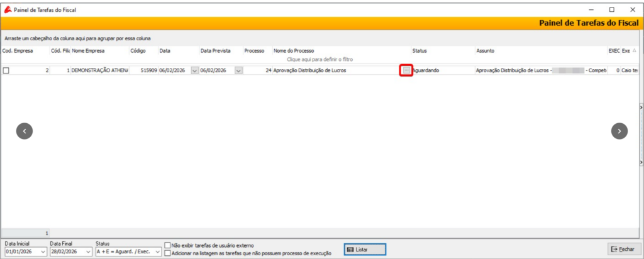Open the Data Inicial date dropdown
This screenshot has height=259, width=644.
click(43, 252)
